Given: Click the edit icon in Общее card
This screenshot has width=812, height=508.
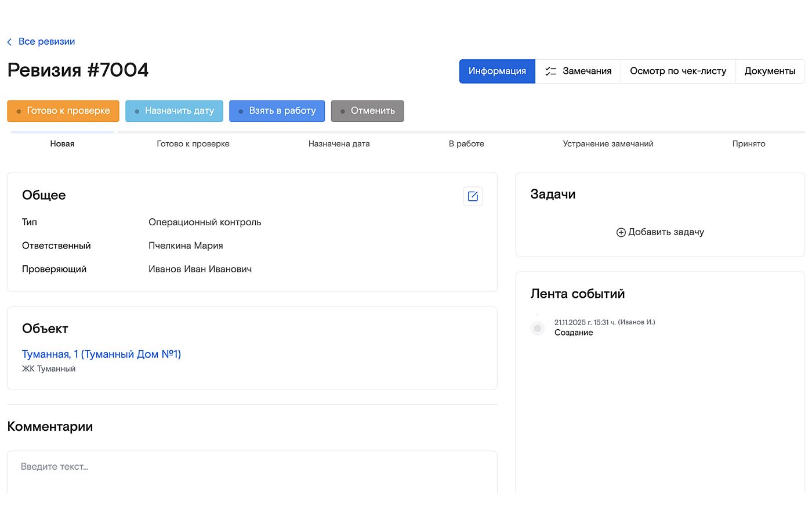Looking at the screenshot, I should click(473, 196).
